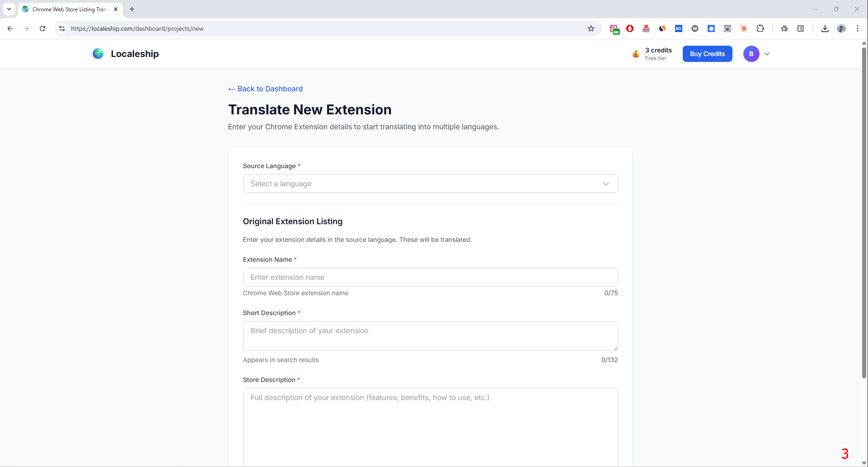Click the Buy Credits button
The image size is (868, 467).
[707, 53]
